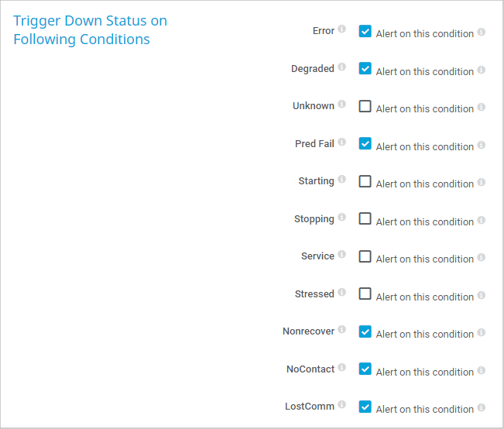Uncheck the Degraded alert condition

coord(365,69)
